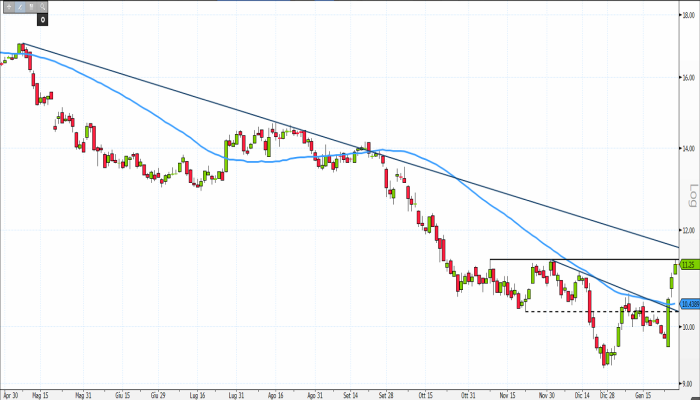Click the Nov 15 date label
The width and height of the screenshot is (700, 400).
pyautogui.click(x=508, y=395)
